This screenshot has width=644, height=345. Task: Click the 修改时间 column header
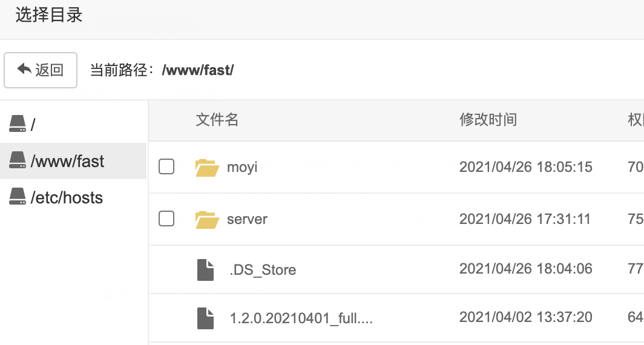coord(488,119)
